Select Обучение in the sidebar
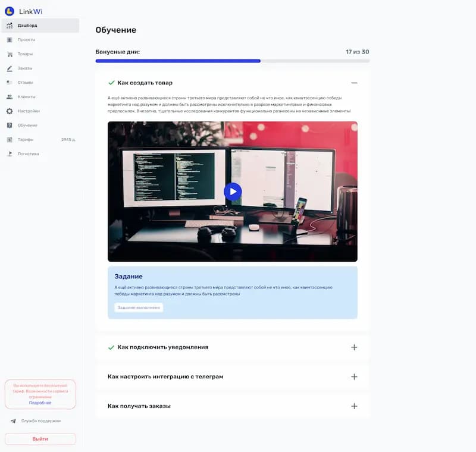This screenshot has width=476, height=452. click(40, 125)
